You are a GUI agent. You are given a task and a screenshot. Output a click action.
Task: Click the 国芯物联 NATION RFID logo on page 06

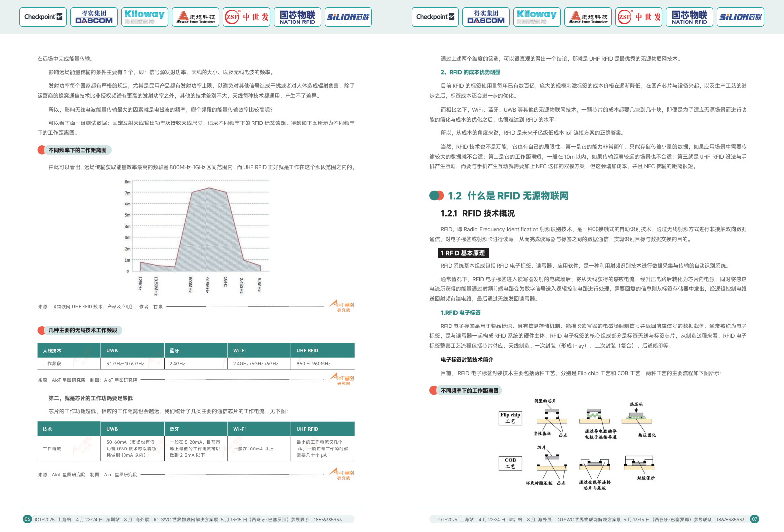(x=297, y=17)
